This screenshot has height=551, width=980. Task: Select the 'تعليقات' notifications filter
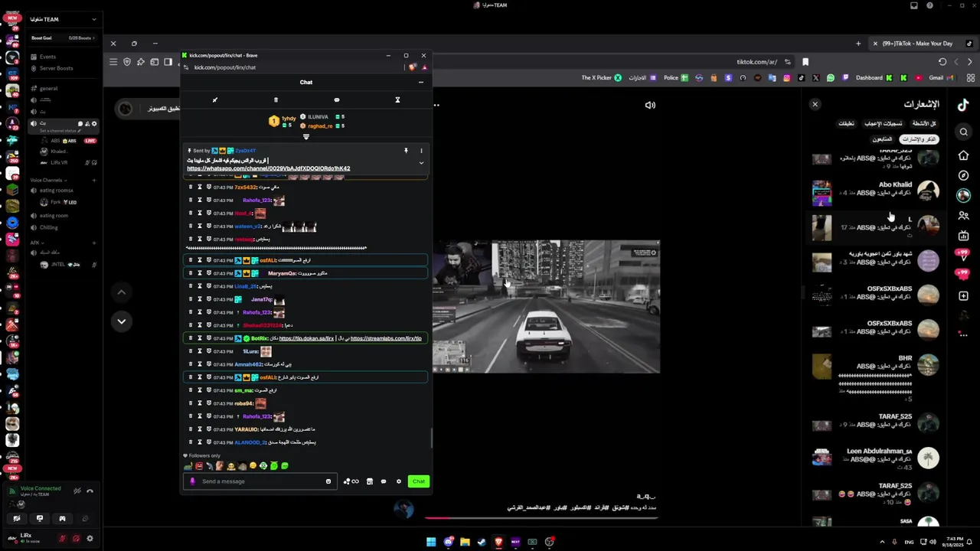coord(846,123)
